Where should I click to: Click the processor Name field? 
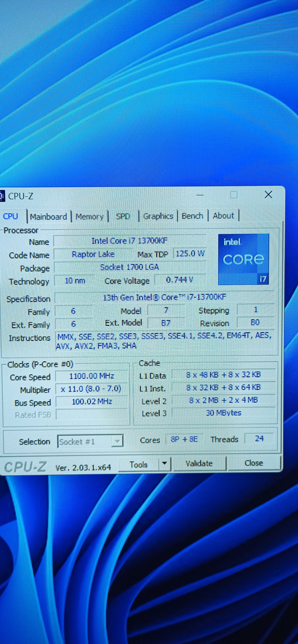click(x=129, y=241)
